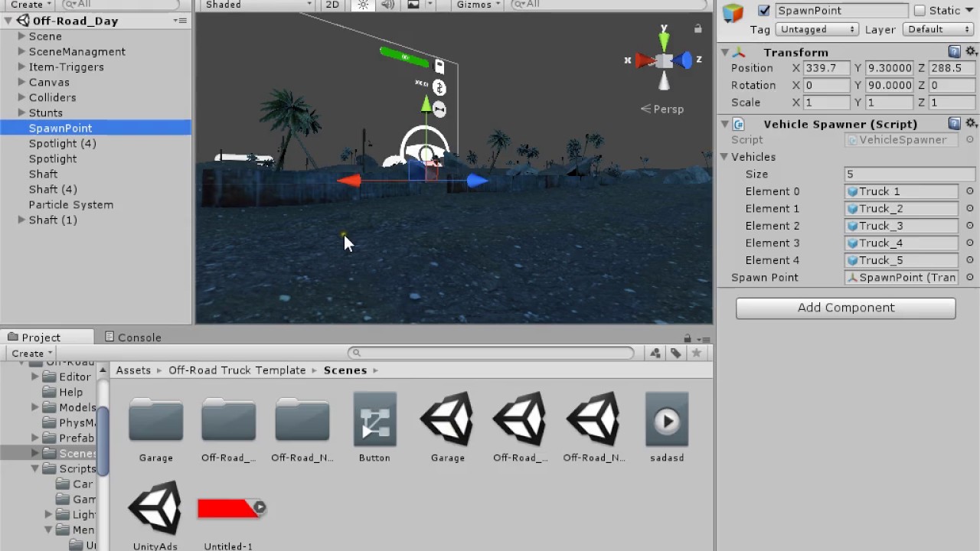Click the red X axis cone on gizmo

(x=645, y=60)
